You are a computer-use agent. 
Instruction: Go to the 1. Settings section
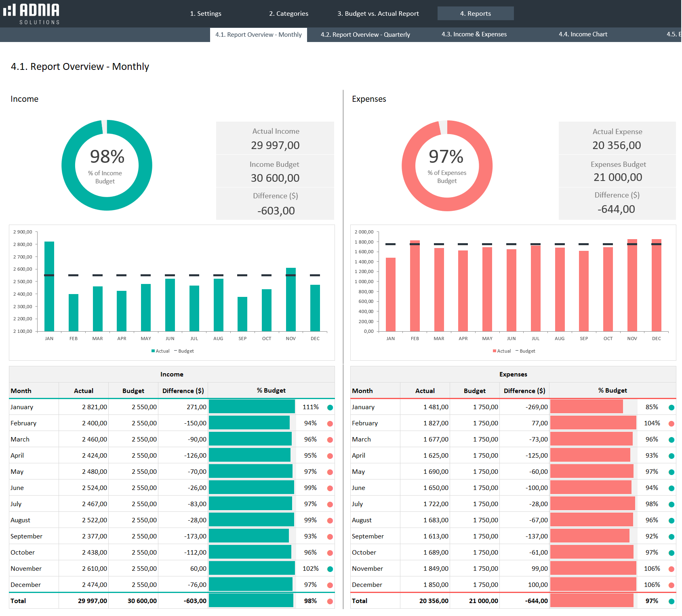coord(206,13)
